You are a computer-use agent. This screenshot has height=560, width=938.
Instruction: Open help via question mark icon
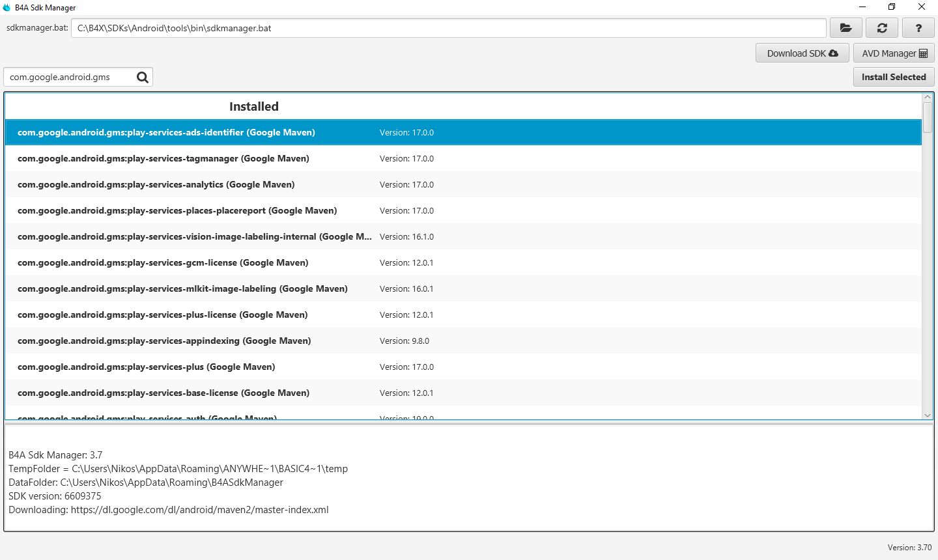coord(918,28)
